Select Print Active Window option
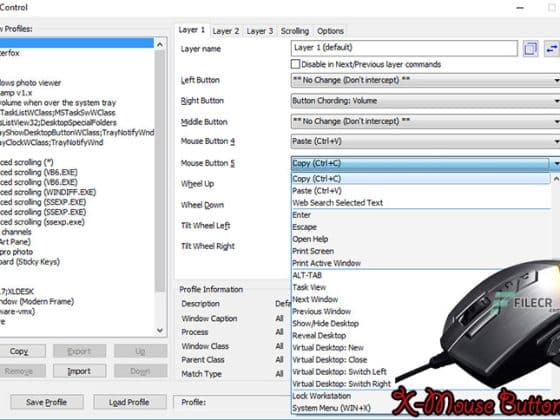 coord(421,263)
